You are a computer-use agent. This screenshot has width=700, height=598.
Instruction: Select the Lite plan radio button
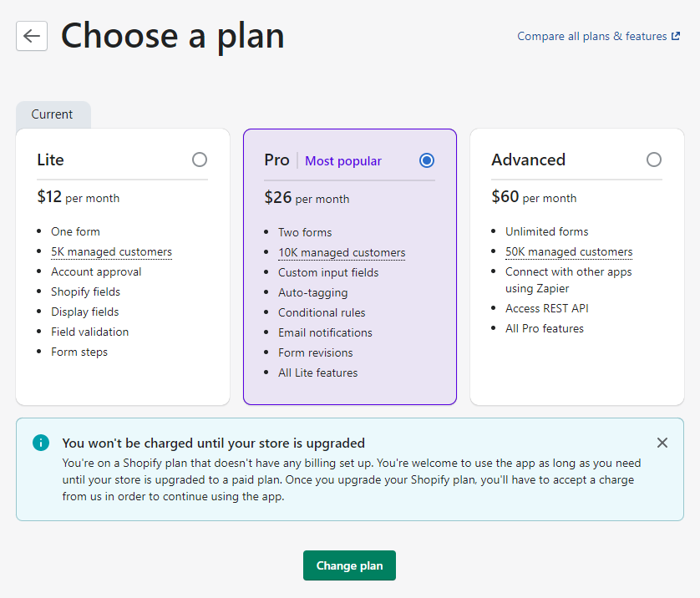tap(200, 160)
